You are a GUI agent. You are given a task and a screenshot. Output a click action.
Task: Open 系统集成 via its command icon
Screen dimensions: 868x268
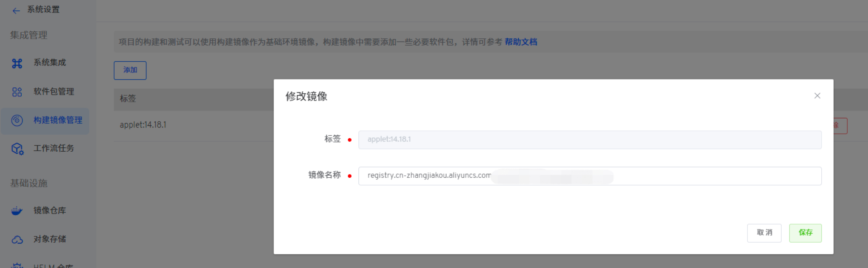(x=17, y=63)
